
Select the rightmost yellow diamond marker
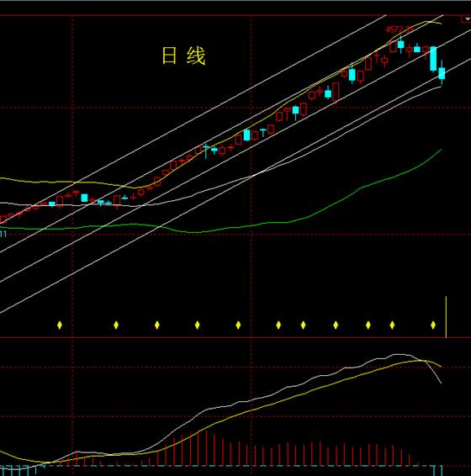433,325
